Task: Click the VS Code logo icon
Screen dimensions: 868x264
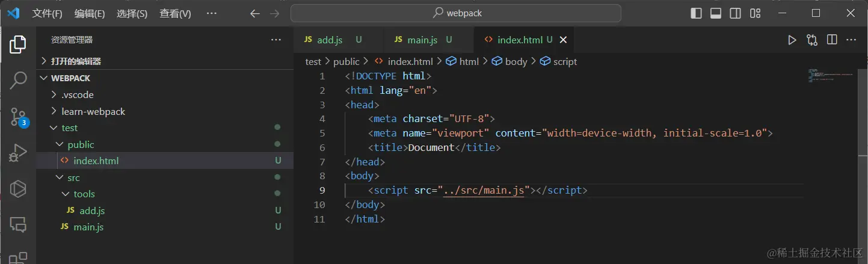Action: pyautogui.click(x=13, y=13)
